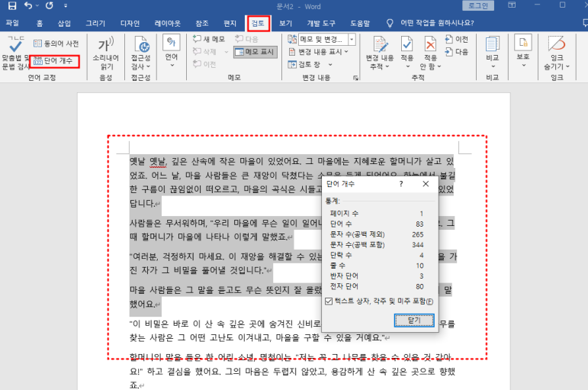Click the Save icon in the quick access toolbar
588x390 pixels.
(10, 5)
